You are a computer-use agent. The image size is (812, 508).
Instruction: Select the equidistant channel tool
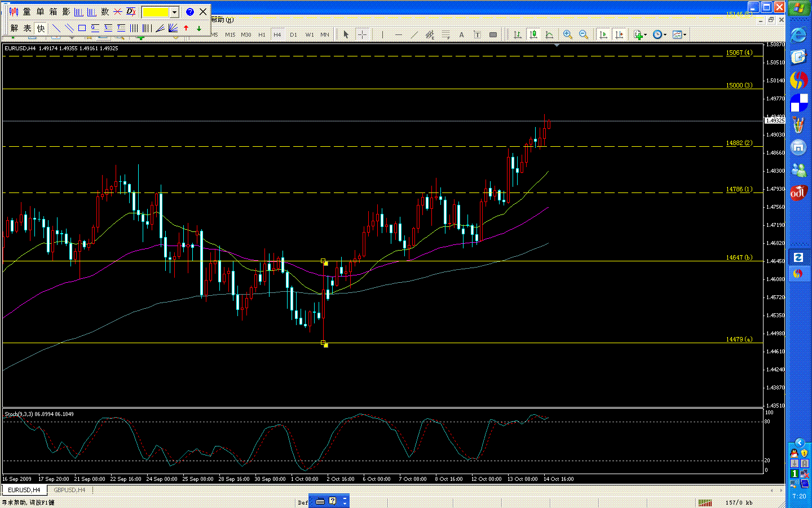[x=430, y=35]
